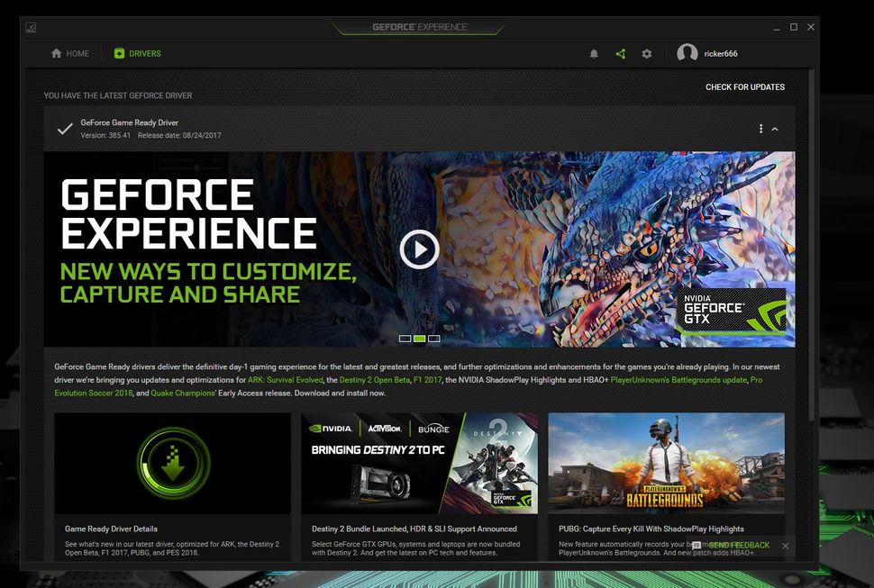Click the green share icon
Screen dimensions: 874x588
pos(620,53)
